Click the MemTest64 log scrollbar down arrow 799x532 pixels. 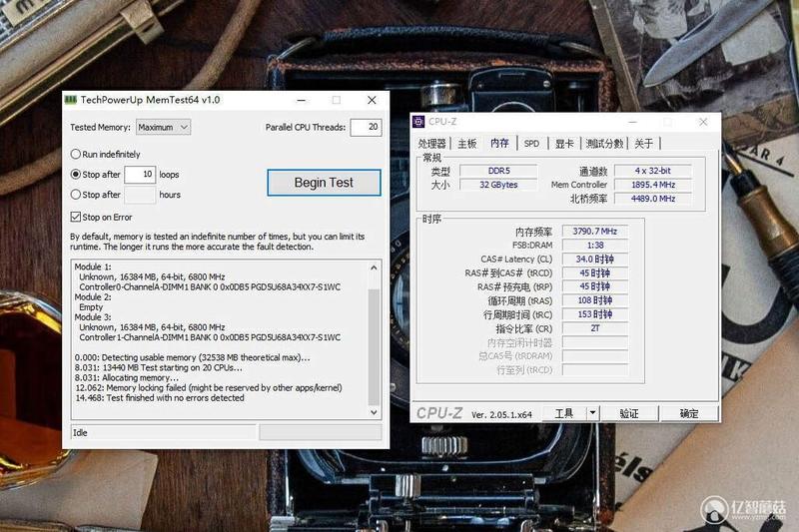pos(374,412)
